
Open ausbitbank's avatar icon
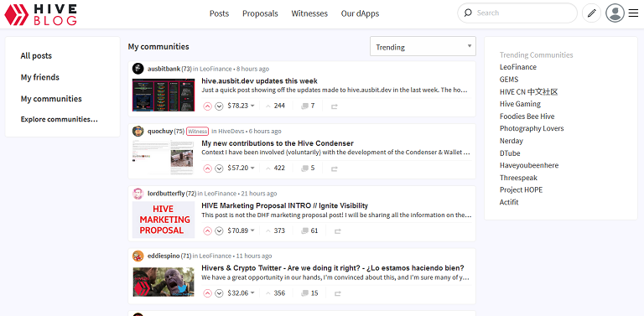point(138,69)
